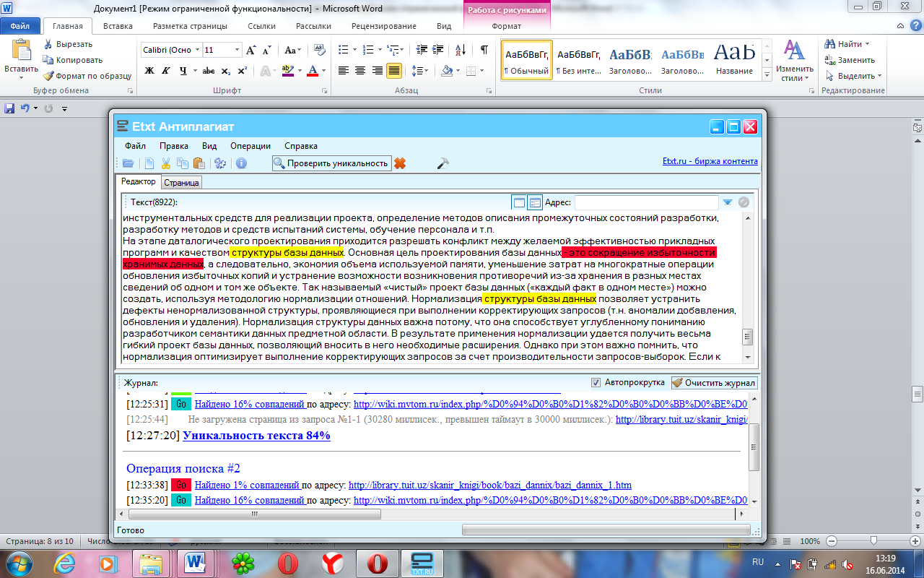Apply italic К formatting in Word
Screen dimensions: 924x578
tap(167, 71)
